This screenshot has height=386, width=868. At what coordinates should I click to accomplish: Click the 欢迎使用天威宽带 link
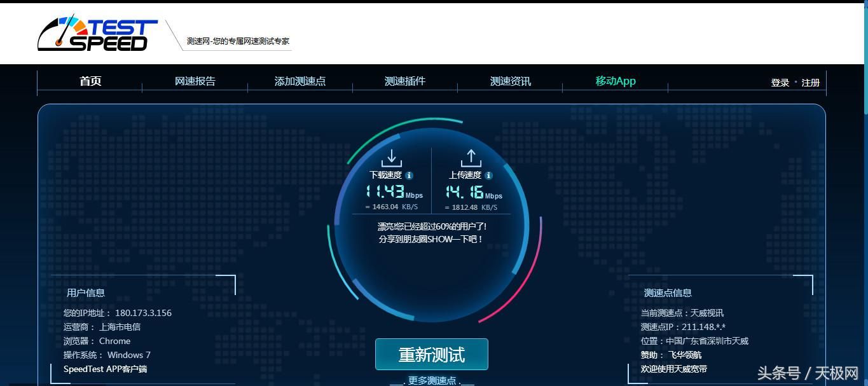click(674, 369)
